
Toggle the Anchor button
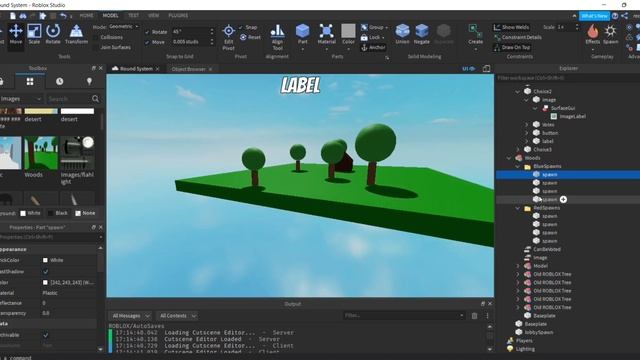[373, 48]
